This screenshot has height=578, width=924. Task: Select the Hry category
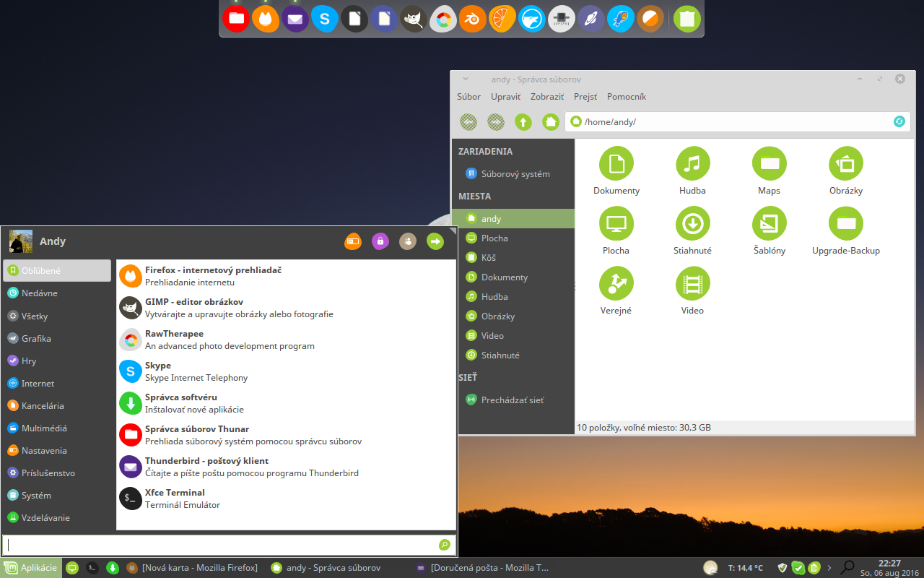point(57,361)
